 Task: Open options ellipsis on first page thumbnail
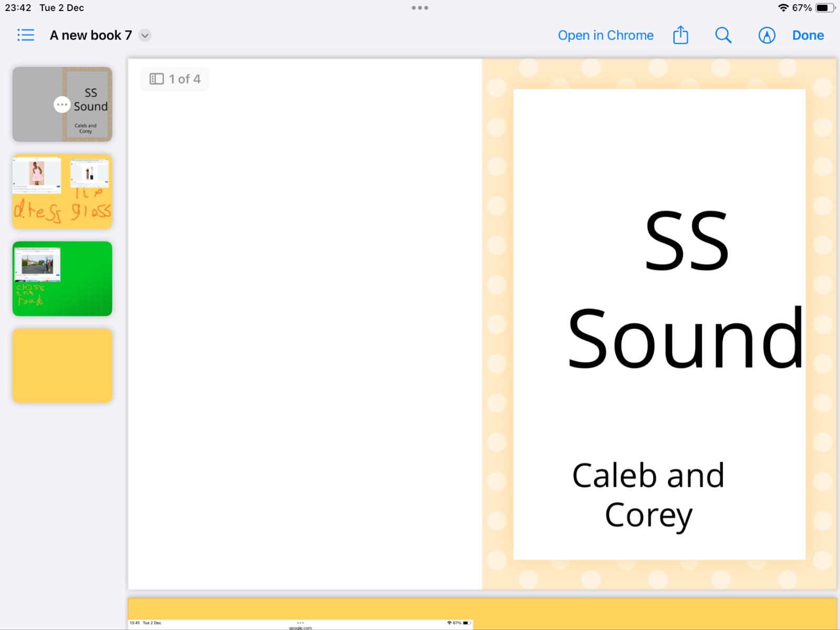point(62,104)
